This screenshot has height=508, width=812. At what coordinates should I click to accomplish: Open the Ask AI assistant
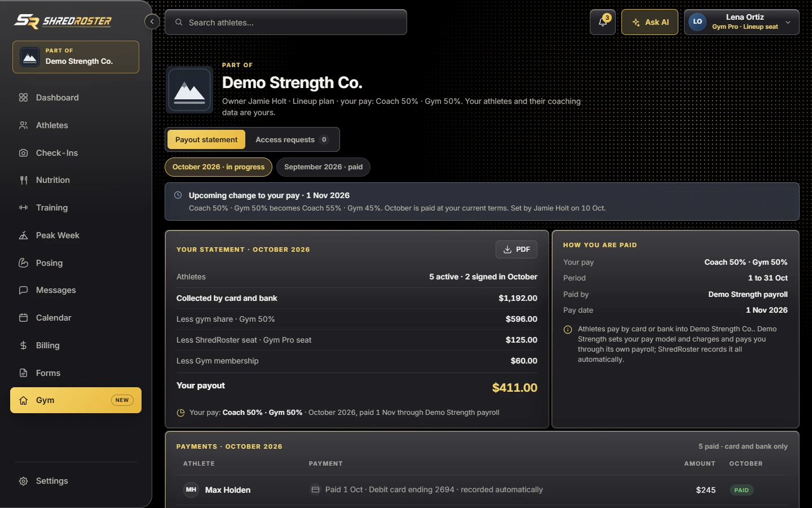click(x=650, y=22)
